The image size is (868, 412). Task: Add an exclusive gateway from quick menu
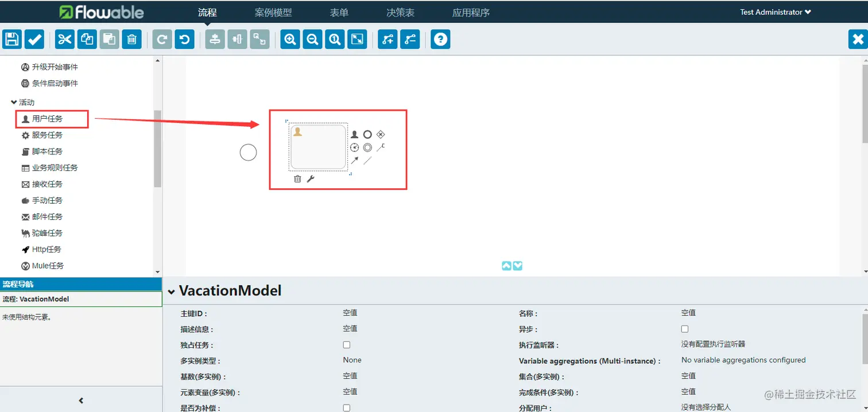coord(381,134)
